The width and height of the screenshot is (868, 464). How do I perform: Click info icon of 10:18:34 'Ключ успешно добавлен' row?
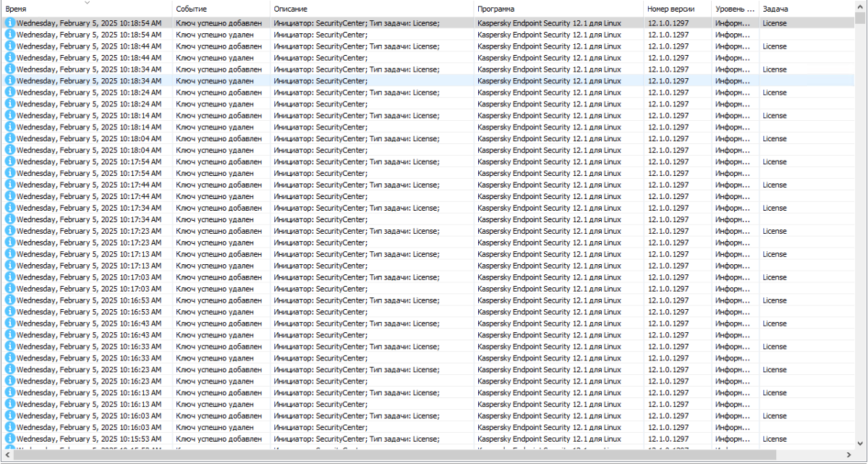point(10,69)
